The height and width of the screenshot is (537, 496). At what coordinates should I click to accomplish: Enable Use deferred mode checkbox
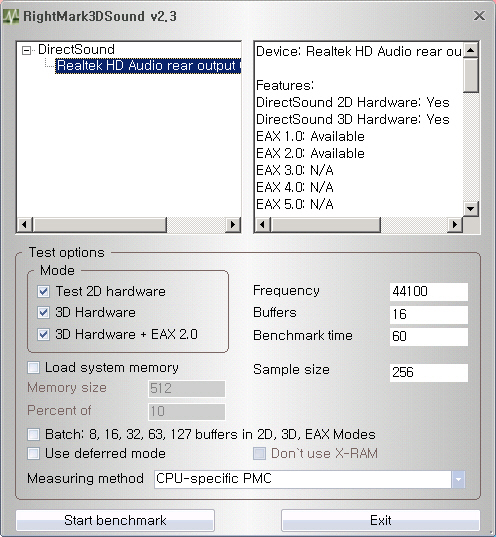pyautogui.click(x=34, y=453)
